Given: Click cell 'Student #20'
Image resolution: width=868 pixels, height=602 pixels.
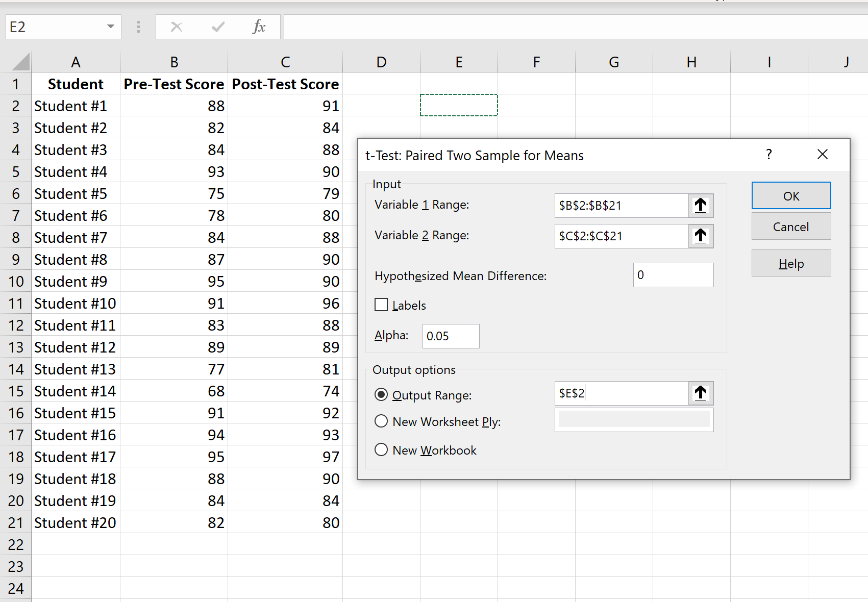Looking at the screenshot, I should (x=76, y=522).
